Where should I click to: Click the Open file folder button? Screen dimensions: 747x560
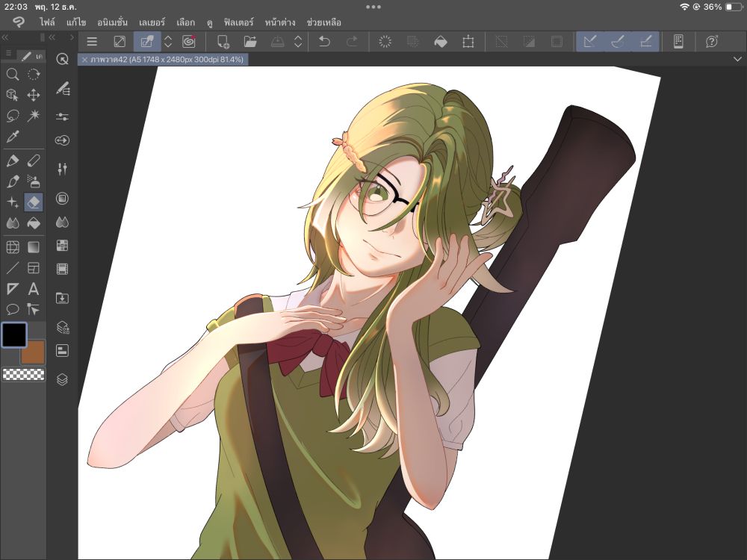pyautogui.click(x=250, y=42)
